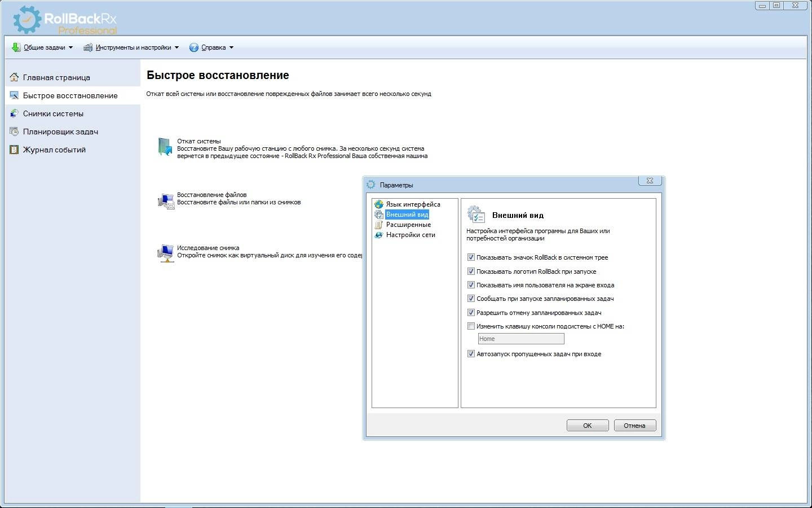Click the Откат системы icon

pos(165,147)
